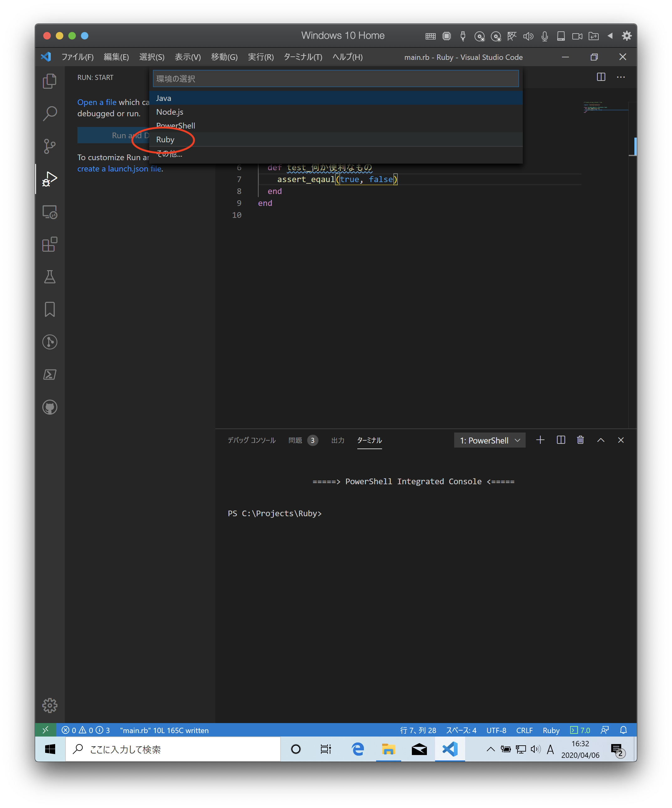This screenshot has height=808, width=672.
Task: Click the create a launch.json file link
Action: pos(119,169)
